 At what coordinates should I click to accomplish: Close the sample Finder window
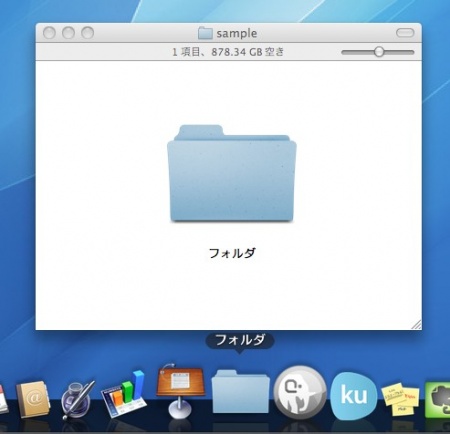coord(49,33)
